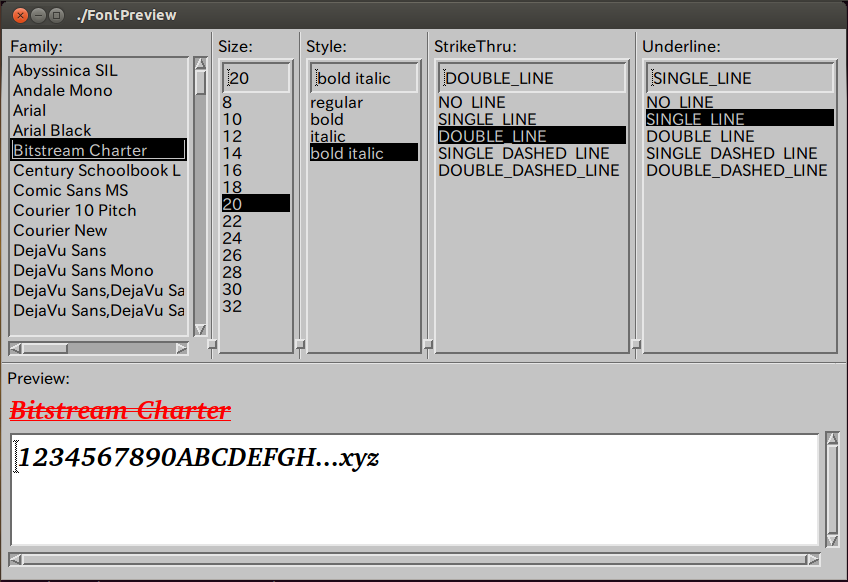Click Family list scroll up arrow

tap(200, 63)
